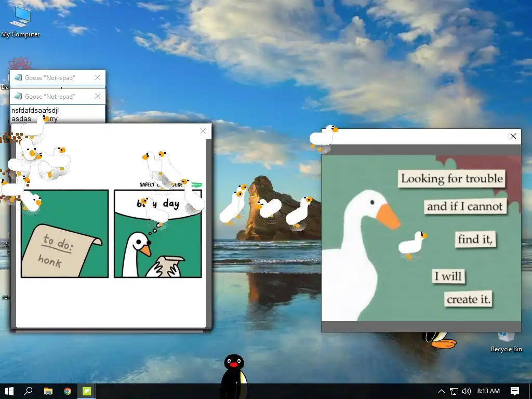Viewport: 532px width, 399px height.
Task: Open the Recycle Bin desktop icon
Action: tap(506, 343)
